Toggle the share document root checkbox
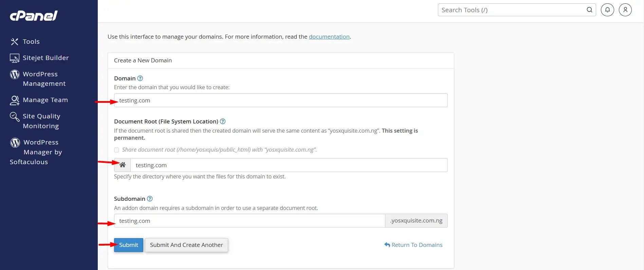The width and height of the screenshot is (644, 270). [116, 150]
